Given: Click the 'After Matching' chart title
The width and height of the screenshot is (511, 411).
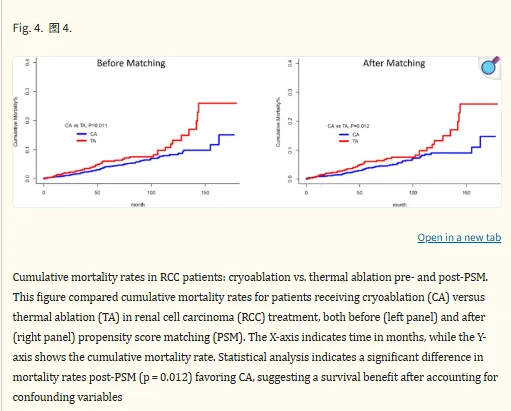Looking at the screenshot, I should pos(394,63).
